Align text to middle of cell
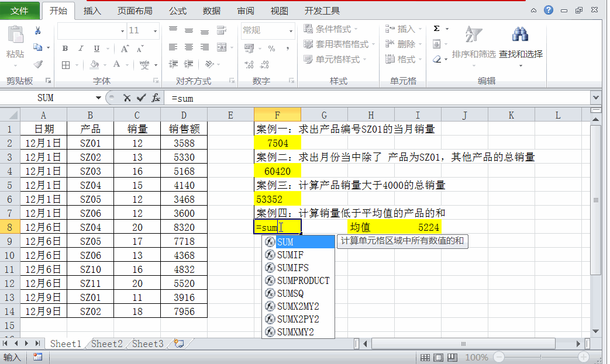 point(189,30)
